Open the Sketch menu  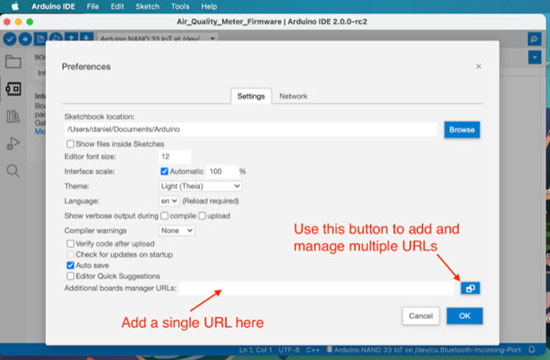tap(147, 6)
